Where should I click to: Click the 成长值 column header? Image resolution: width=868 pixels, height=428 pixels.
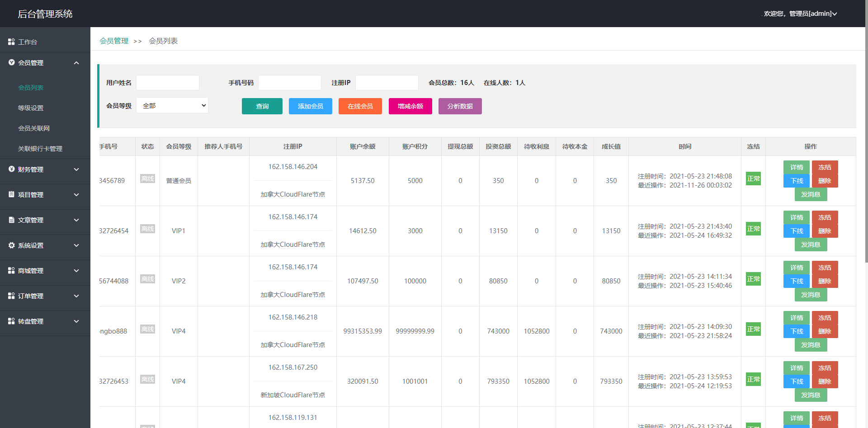(x=611, y=146)
